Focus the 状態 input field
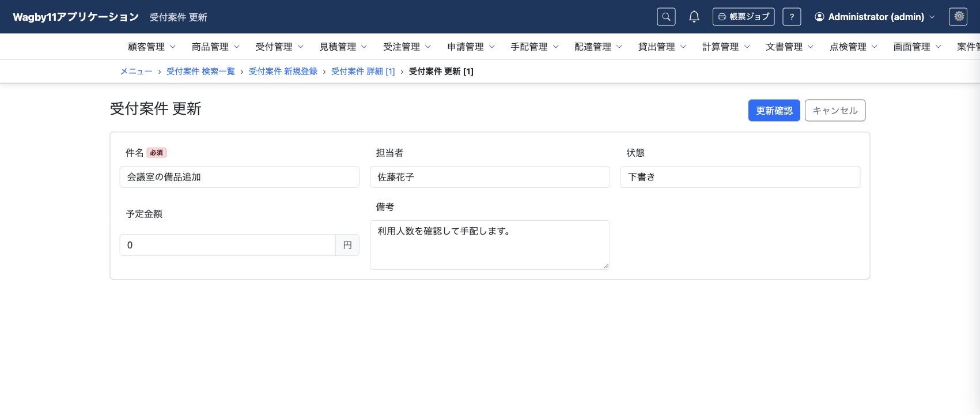Viewport: 980px width, 415px height. 740,177
